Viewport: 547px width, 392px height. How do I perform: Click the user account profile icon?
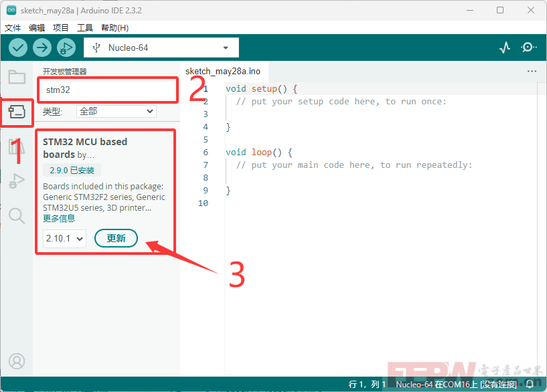click(x=17, y=361)
